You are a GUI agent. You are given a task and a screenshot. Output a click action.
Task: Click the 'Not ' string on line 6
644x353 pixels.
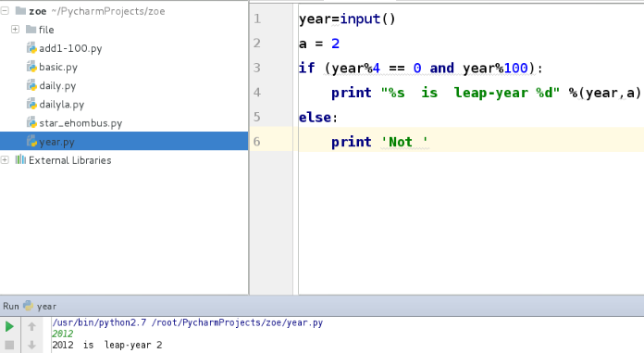(x=404, y=142)
